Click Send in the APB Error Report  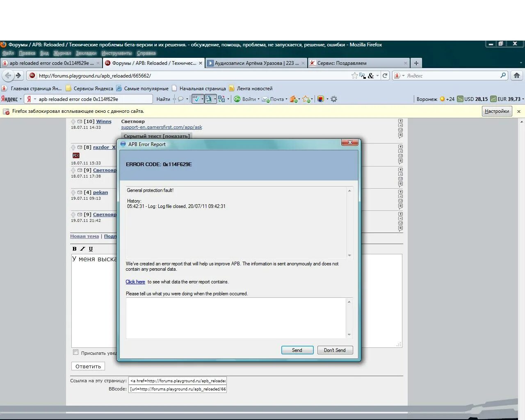297,350
